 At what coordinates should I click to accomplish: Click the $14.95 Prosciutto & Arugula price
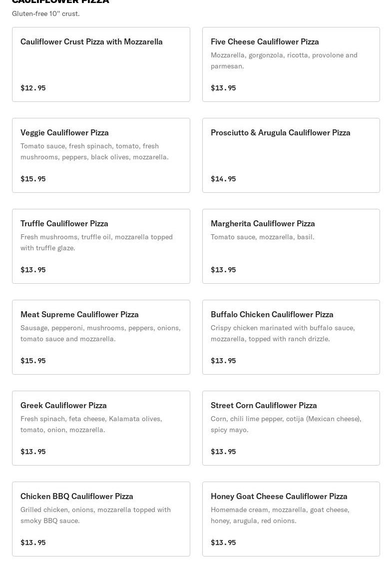coord(223,179)
